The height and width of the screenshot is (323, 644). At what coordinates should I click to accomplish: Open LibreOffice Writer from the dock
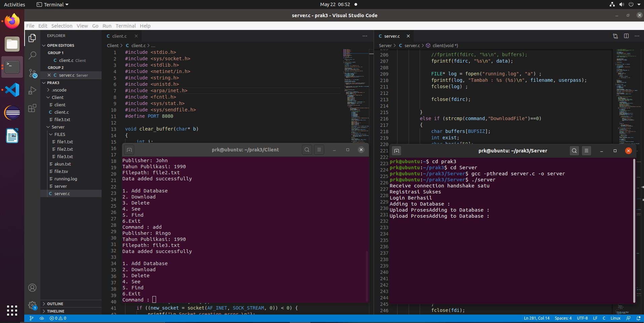12,136
